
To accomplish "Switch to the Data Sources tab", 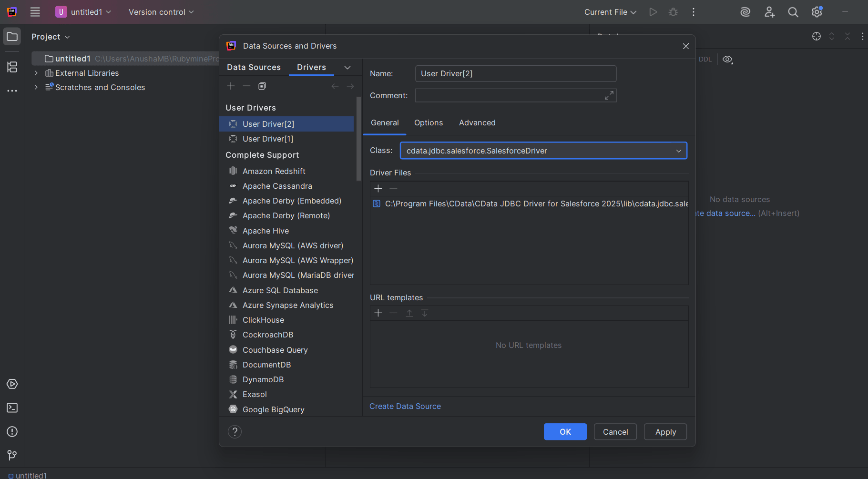I will pyautogui.click(x=254, y=67).
